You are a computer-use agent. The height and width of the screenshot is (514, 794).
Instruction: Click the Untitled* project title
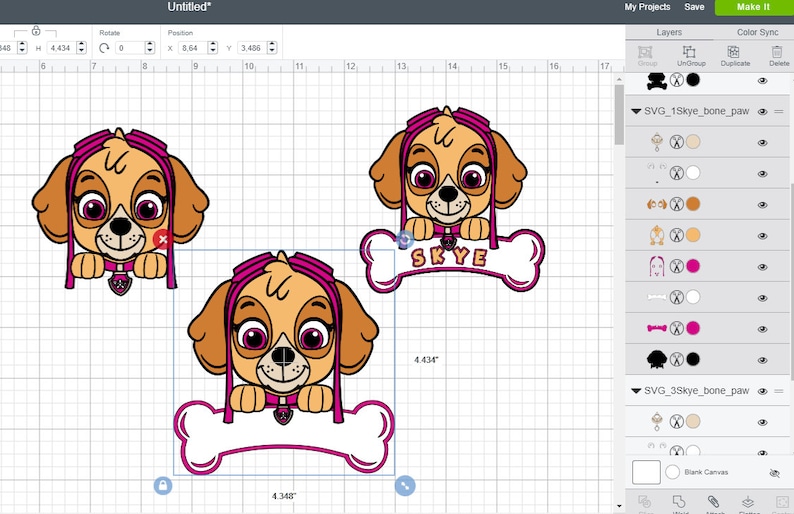[x=189, y=7]
